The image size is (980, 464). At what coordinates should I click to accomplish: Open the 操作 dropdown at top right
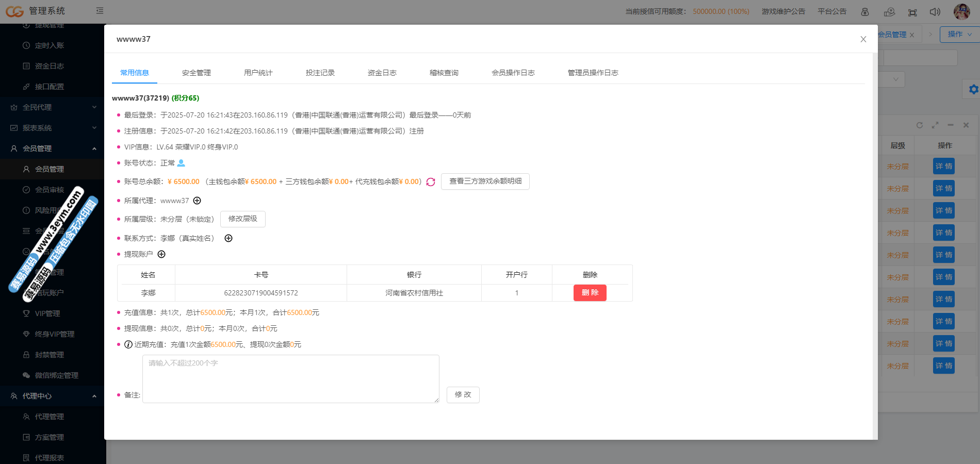coord(959,34)
